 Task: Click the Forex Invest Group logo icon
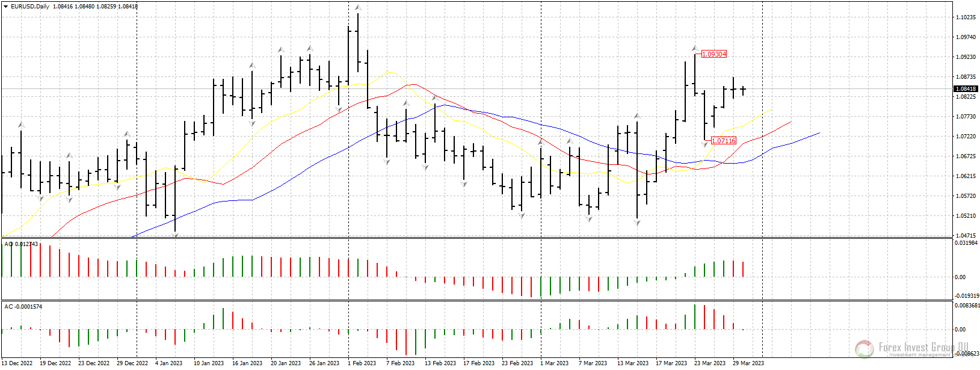pos(864,349)
